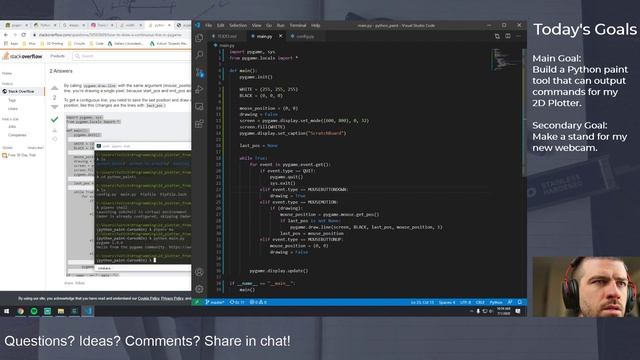The image size is (640, 360).
Task: Open the Search view in VS Code
Action: 200,55
